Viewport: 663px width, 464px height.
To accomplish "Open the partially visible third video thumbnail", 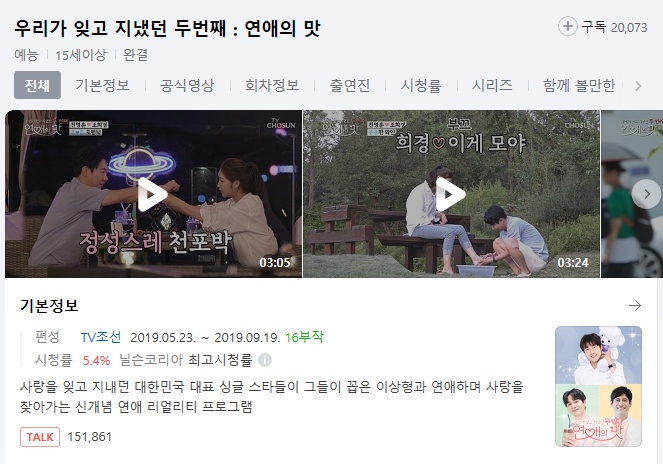I will (x=632, y=194).
